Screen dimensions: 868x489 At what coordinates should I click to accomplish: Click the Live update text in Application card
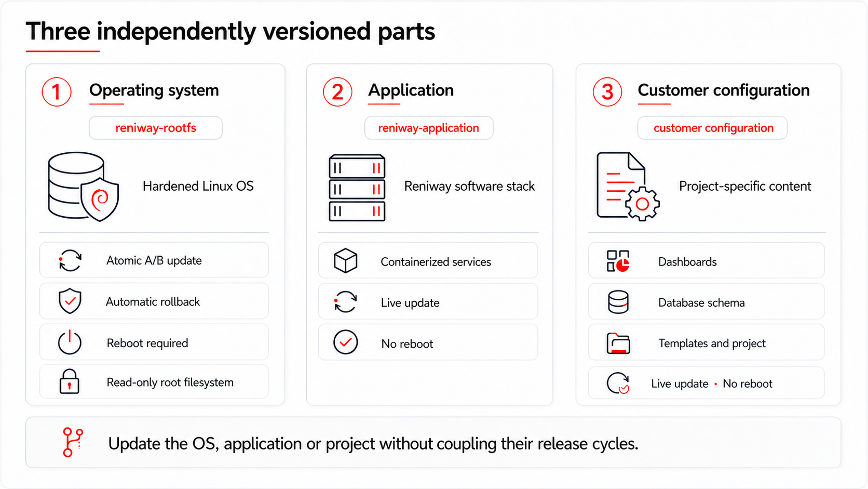[410, 303]
